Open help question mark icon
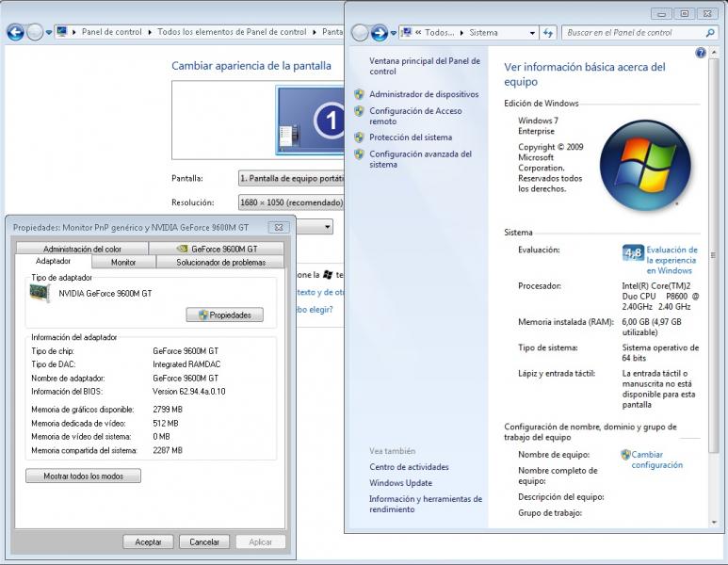Screen dimensions: 728x565 [700, 53]
